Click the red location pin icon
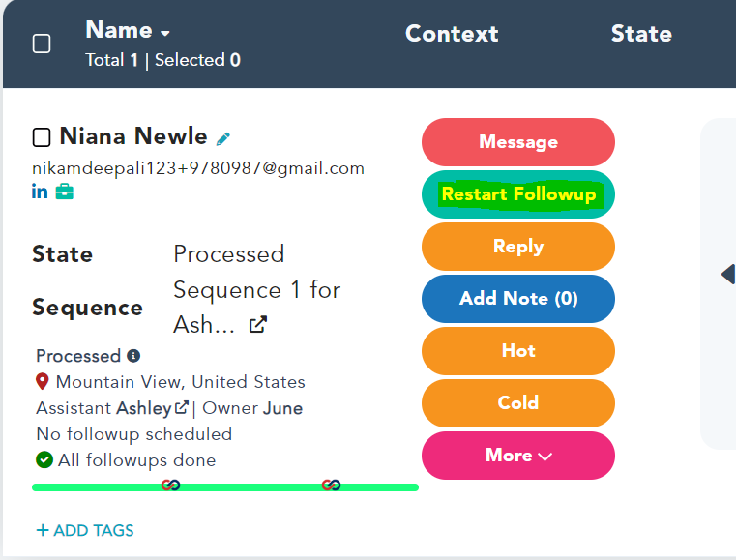The width and height of the screenshot is (736, 560). pyautogui.click(x=44, y=382)
